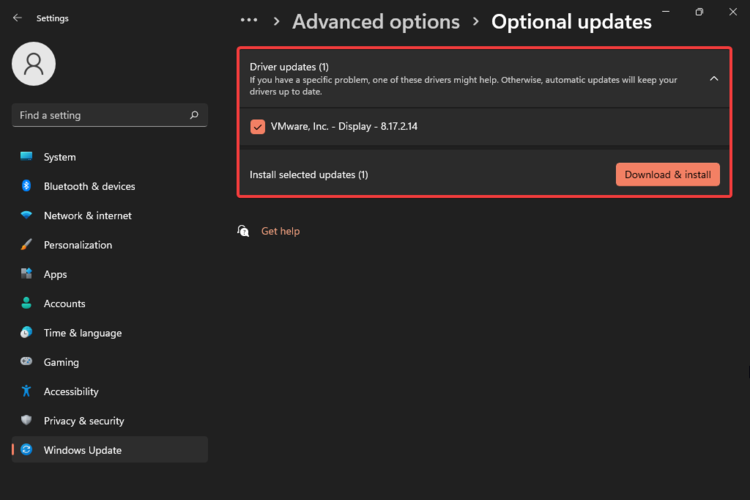Uncheck the VMware Display driver checkbox
This screenshot has height=500, width=750.
258,127
